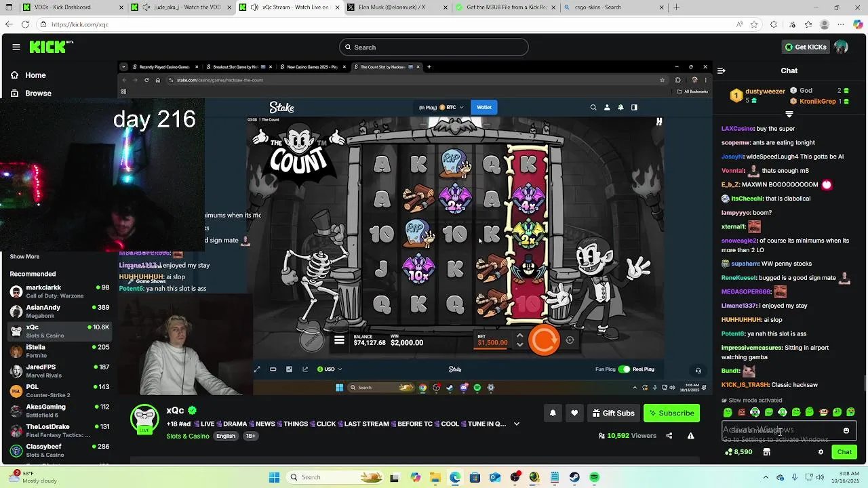Open the BTC In Play dropdown
The image size is (868, 488).
tap(441, 107)
